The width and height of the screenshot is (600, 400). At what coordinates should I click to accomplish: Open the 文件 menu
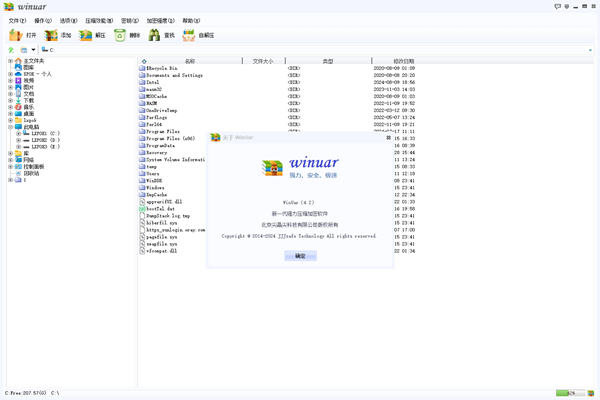click(x=17, y=21)
